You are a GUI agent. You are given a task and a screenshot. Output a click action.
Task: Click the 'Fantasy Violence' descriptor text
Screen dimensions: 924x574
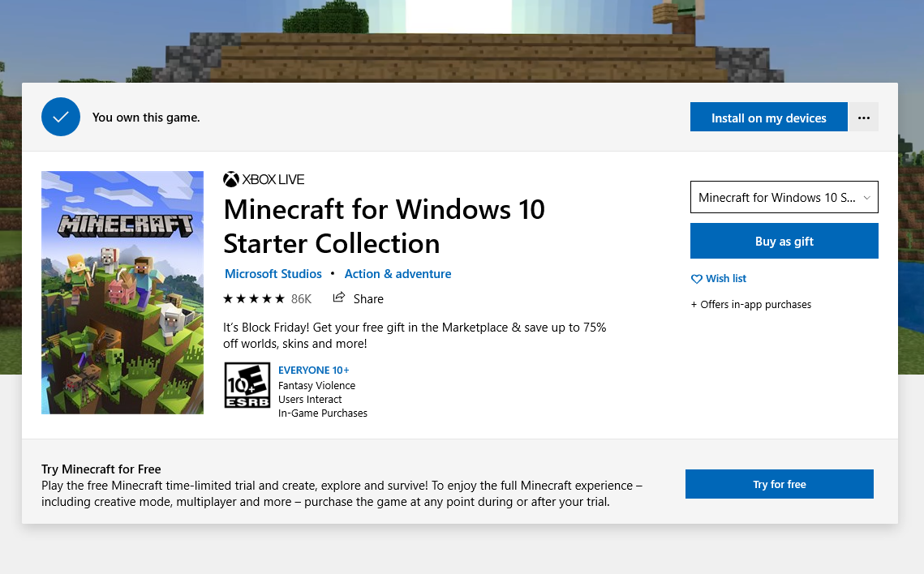(x=317, y=386)
